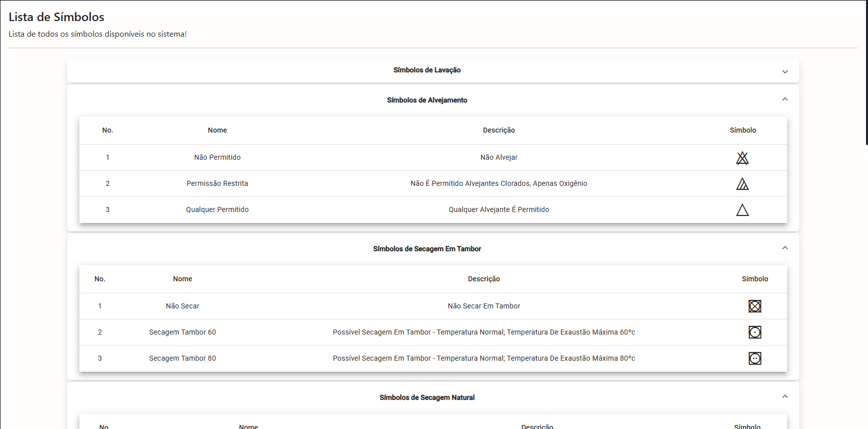Click the tumble dry 80°C two-dot symbol
The width and height of the screenshot is (868, 429).
tap(754, 359)
